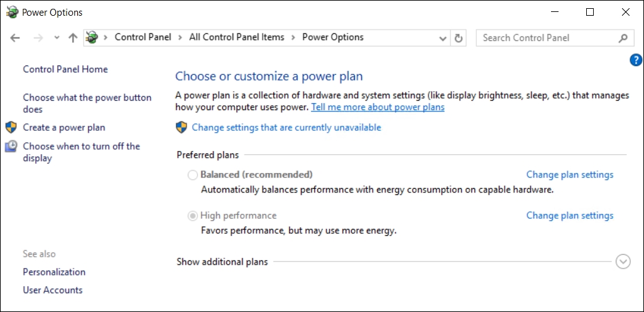Click Change settings that are currently unavailable
The image size is (644, 312).
pos(286,128)
